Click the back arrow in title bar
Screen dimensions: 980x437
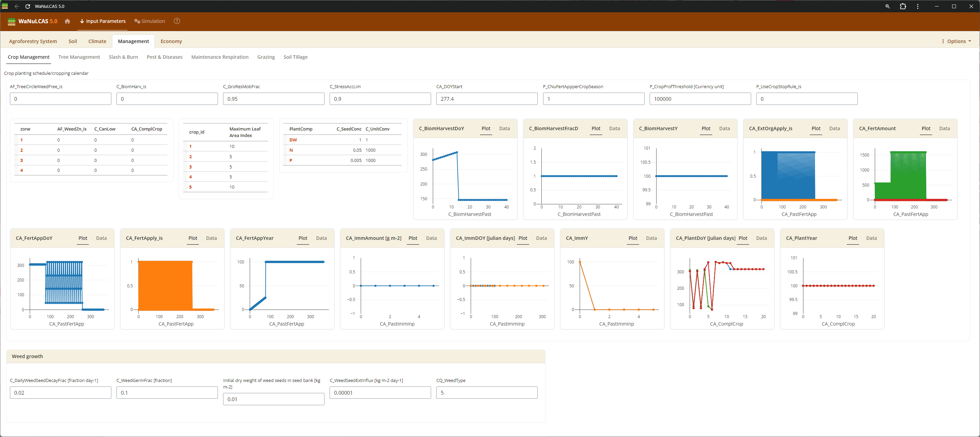pos(17,6)
